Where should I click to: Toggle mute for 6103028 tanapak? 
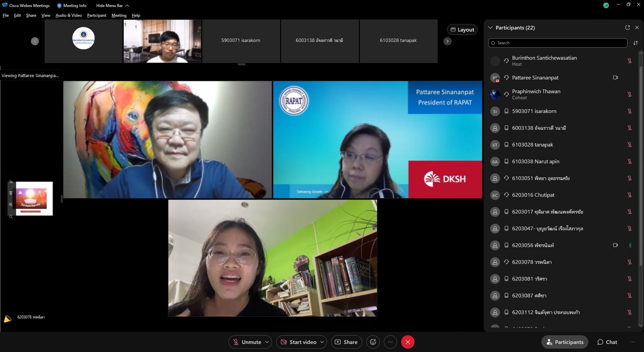[x=630, y=145]
